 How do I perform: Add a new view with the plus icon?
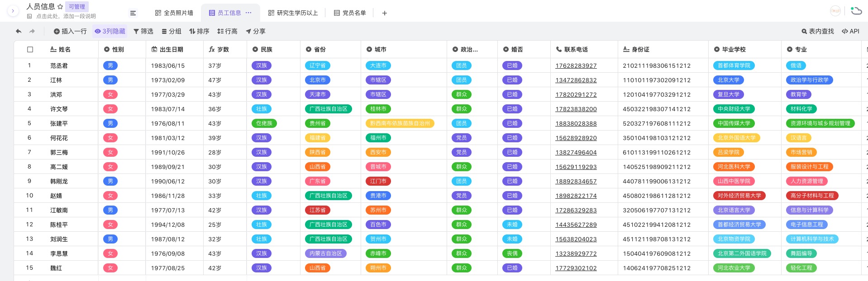click(x=384, y=13)
